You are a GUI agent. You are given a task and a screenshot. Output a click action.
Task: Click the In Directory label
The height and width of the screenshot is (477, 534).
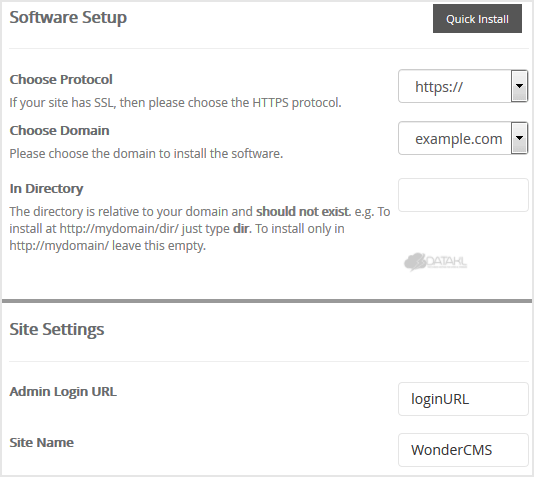pyautogui.click(x=46, y=189)
